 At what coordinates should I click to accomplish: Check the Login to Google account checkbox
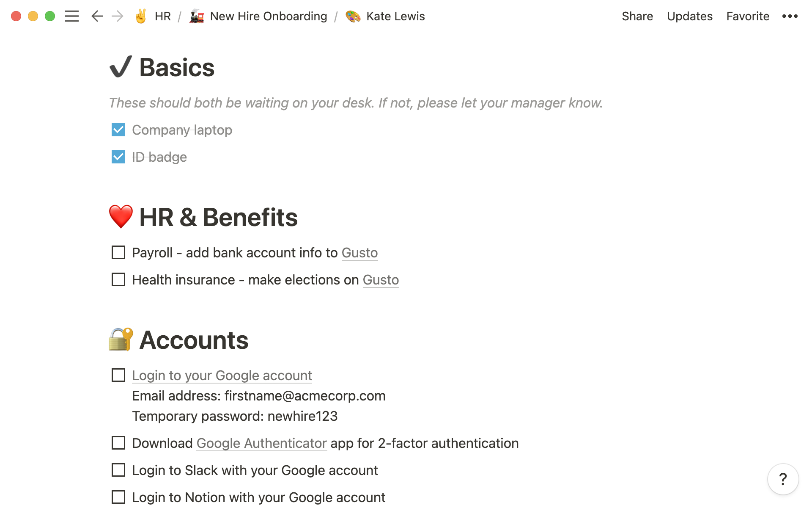point(118,375)
